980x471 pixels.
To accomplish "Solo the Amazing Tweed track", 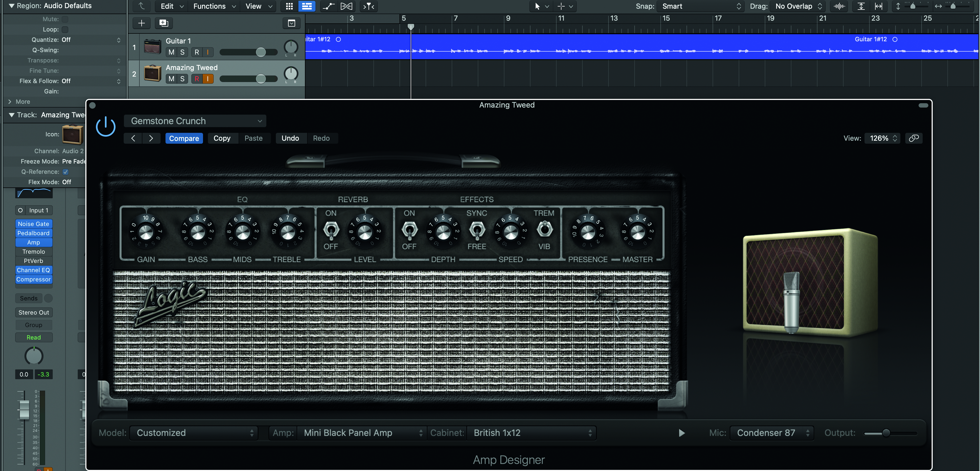I will click(183, 79).
